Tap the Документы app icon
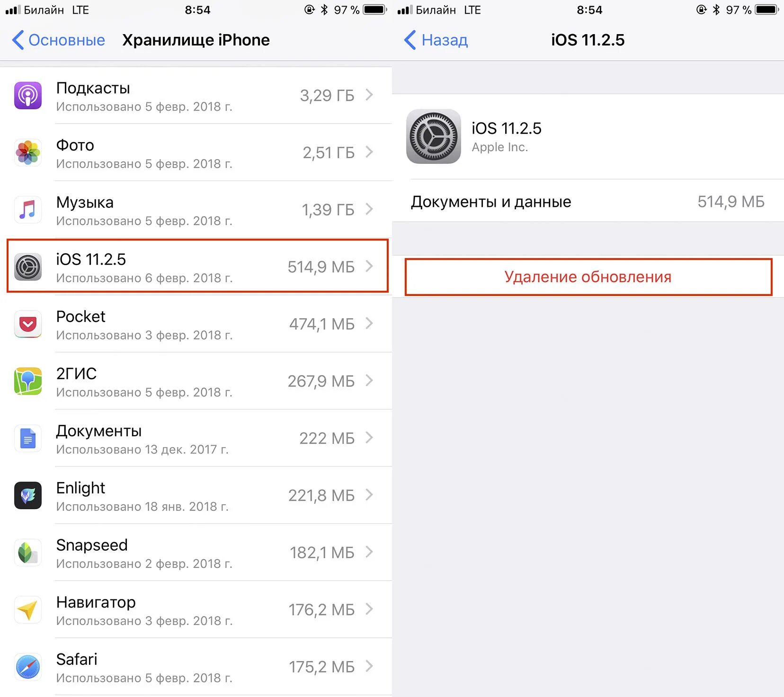 coord(28,438)
